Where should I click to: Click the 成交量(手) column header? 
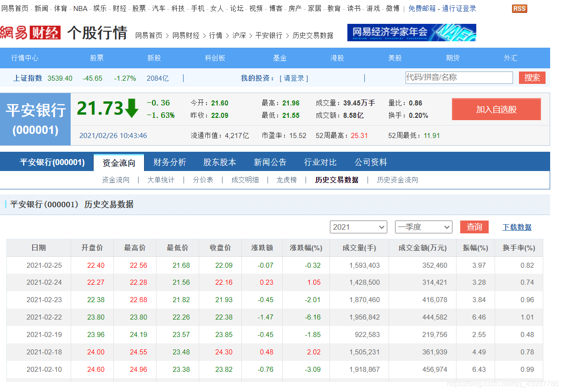tap(359, 248)
